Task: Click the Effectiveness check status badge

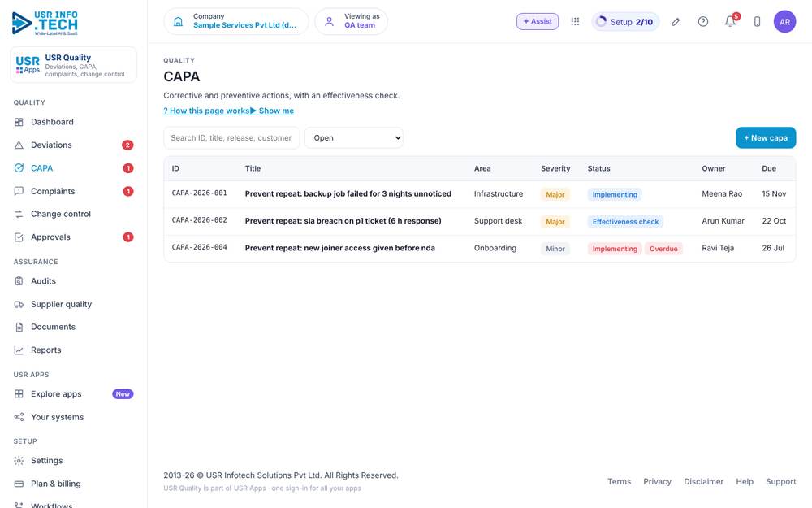Action: [625, 222]
